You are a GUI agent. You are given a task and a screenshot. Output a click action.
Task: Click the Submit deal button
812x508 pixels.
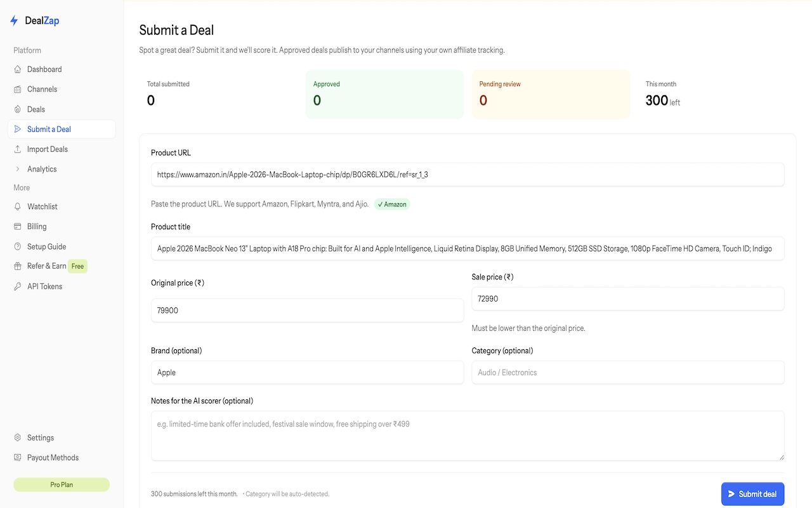pos(752,494)
